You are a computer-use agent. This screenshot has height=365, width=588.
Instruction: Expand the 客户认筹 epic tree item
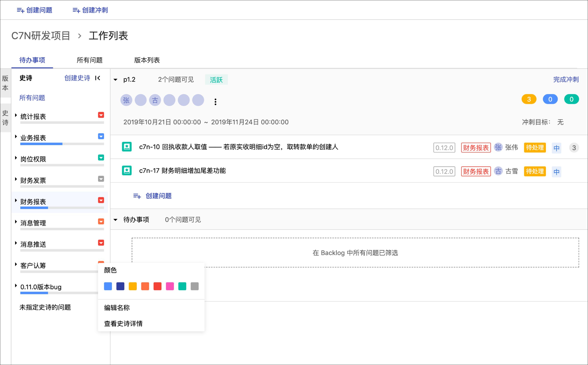16,264
